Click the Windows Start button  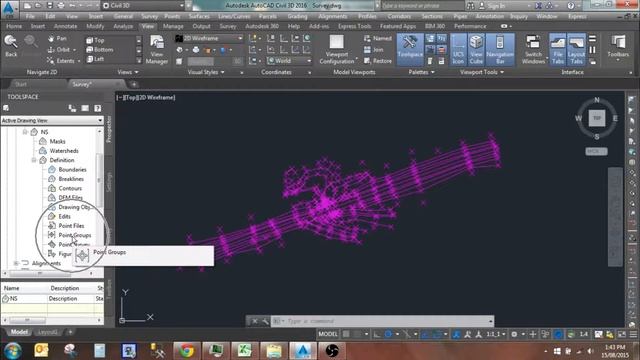(x=13, y=351)
